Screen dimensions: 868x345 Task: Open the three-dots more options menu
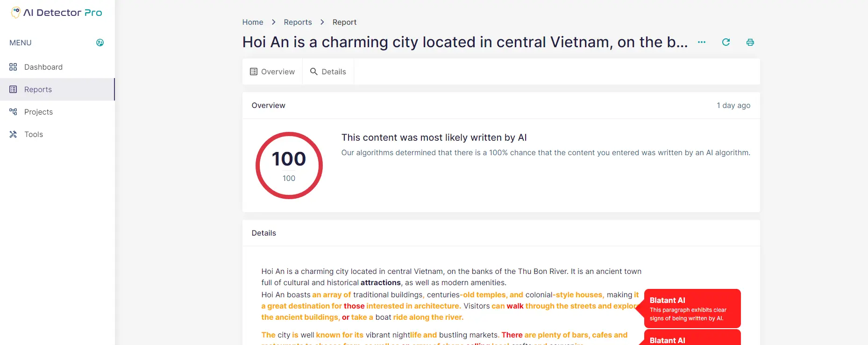[x=702, y=42]
